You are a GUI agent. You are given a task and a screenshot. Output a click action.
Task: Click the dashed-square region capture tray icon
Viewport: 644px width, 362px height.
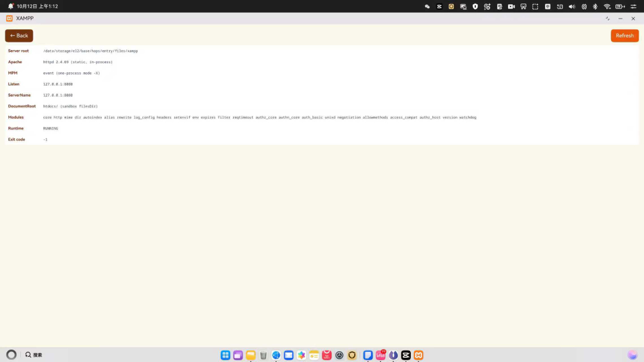coord(535,7)
